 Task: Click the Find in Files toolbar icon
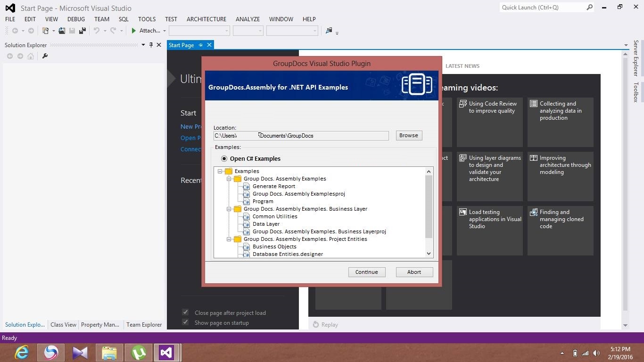[x=329, y=31]
